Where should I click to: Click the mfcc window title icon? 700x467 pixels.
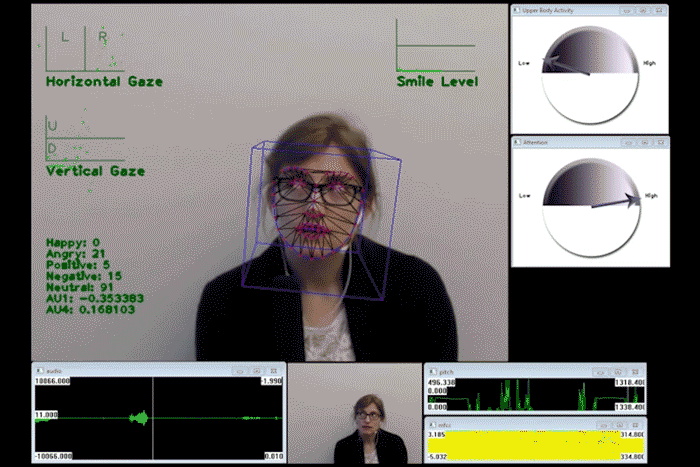coord(430,424)
